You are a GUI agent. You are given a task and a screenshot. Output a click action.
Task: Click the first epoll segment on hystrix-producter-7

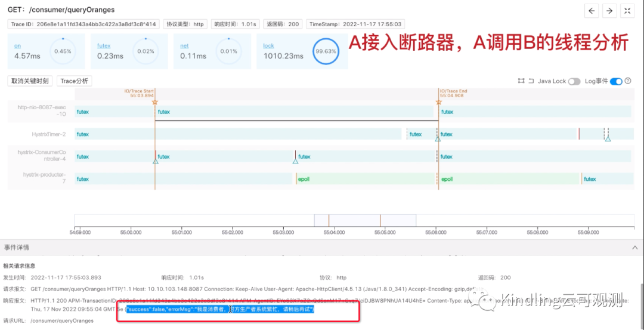pos(366,179)
